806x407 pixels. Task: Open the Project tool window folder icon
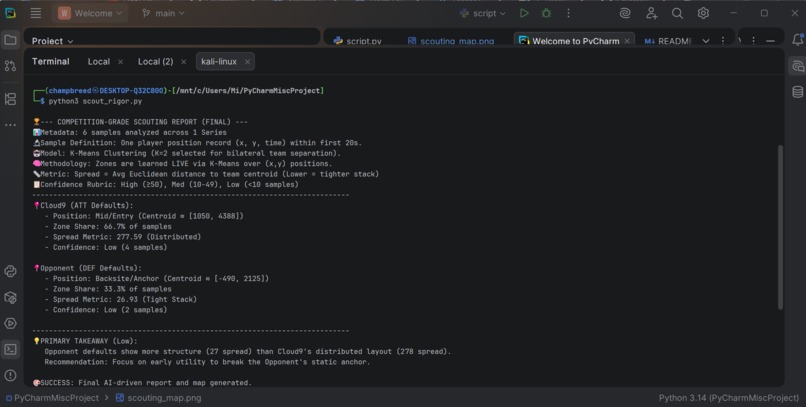coord(10,40)
